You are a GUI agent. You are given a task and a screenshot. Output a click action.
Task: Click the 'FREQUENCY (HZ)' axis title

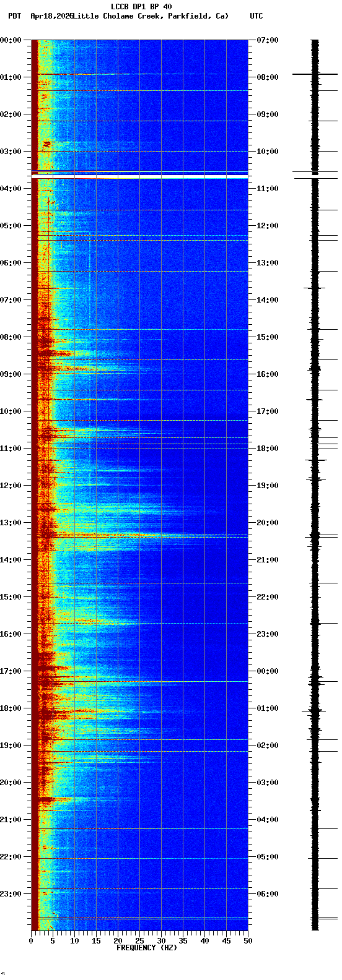pyautogui.click(x=147, y=948)
